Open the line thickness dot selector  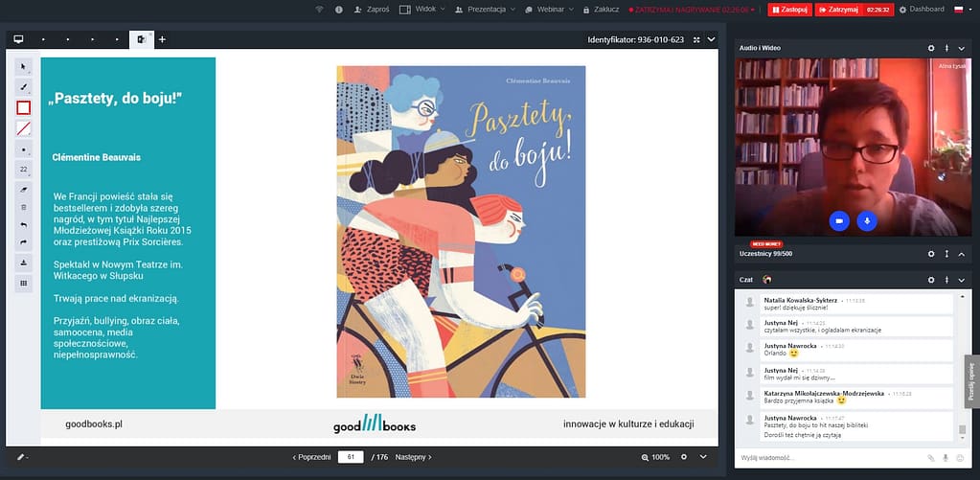23,150
